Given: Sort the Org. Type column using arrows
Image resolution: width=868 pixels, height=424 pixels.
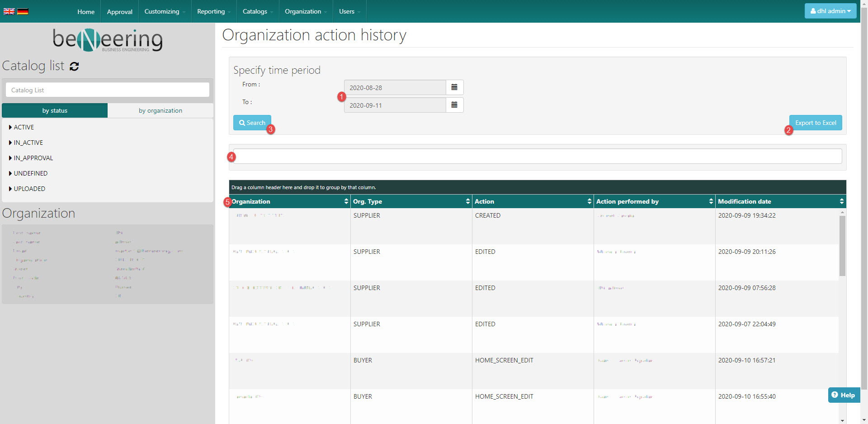Looking at the screenshot, I should coord(467,201).
